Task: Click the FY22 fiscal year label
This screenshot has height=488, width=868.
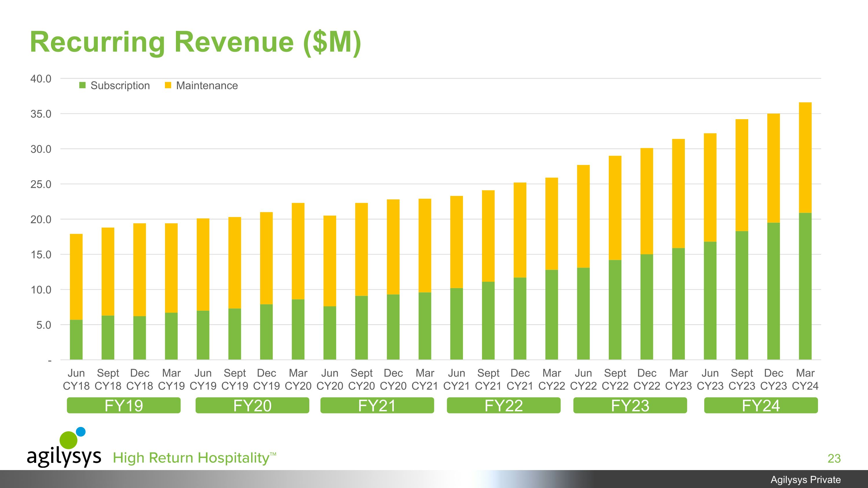Action: pos(504,406)
